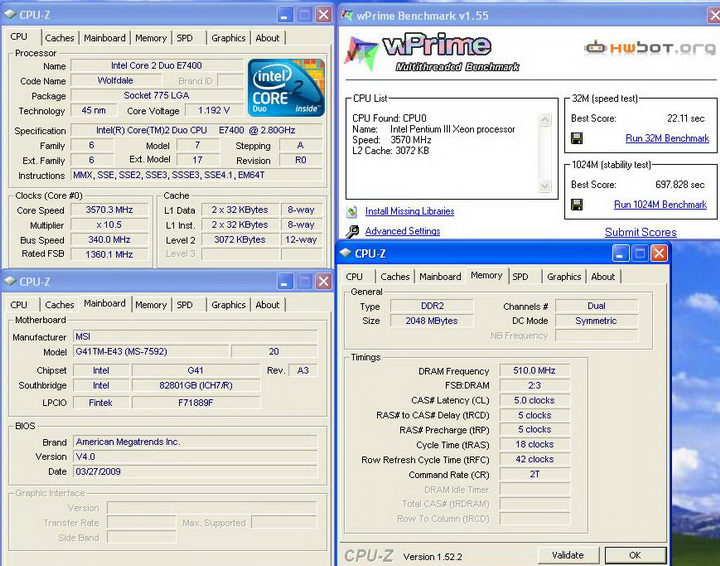720x566 pixels.
Task: Click the Bus Speed value 340.0 MHz
Action: (x=109, y=240)
